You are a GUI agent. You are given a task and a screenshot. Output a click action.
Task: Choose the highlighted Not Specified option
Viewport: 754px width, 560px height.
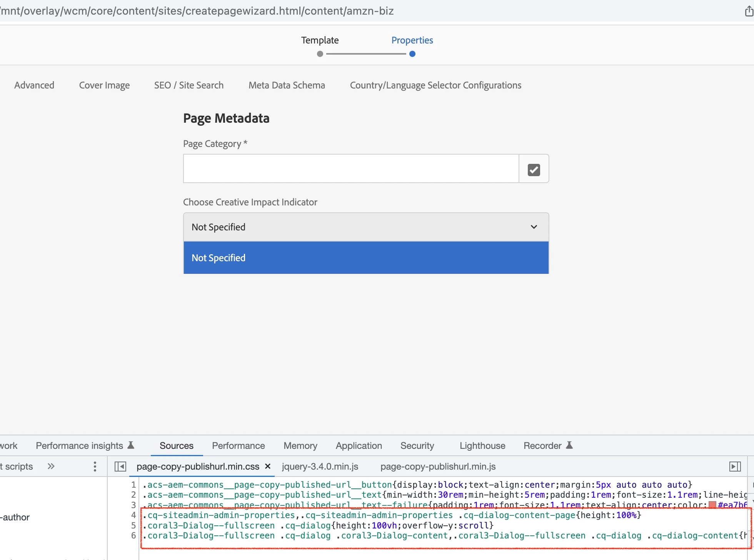pyautogui.click(x=365, y=258)
